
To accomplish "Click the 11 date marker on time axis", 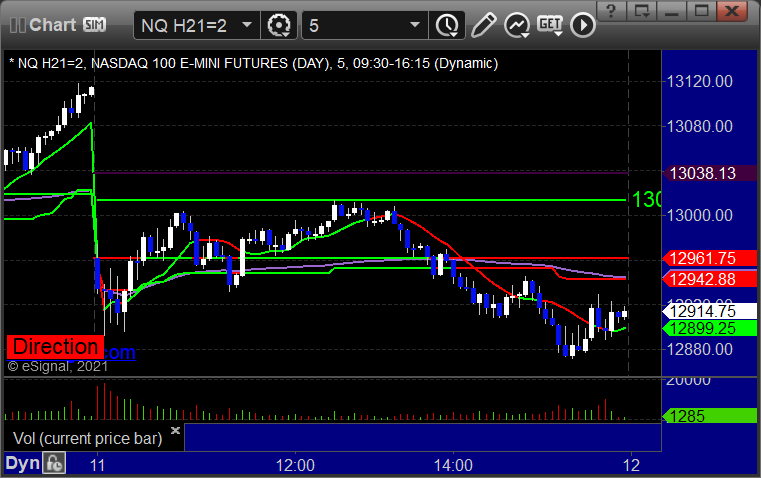I will click(98, 465).
